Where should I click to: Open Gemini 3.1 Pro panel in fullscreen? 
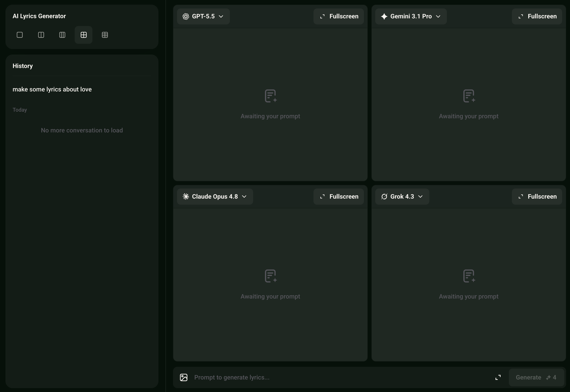(537, 17)
